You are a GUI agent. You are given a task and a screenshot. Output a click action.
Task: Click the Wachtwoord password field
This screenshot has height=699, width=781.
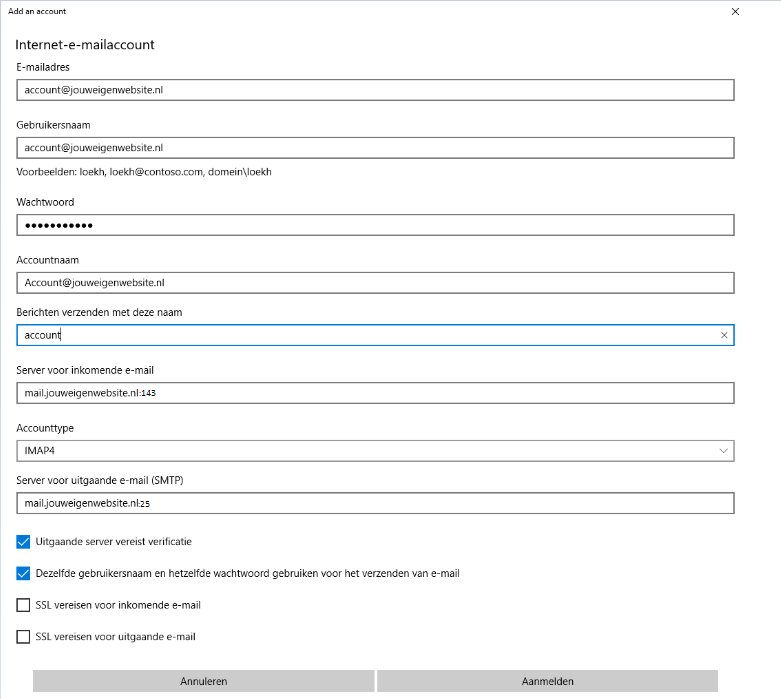[375, 225]
